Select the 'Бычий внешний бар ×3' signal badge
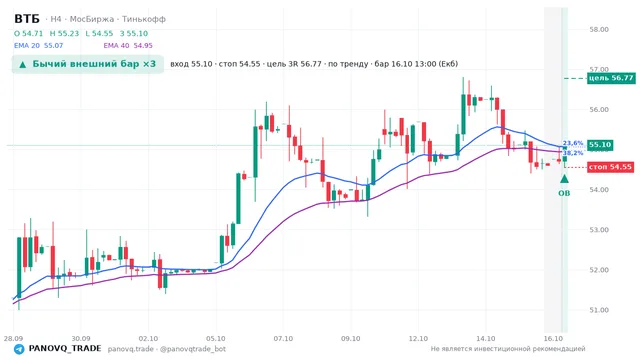The image size is (640, 360). [x=88, y=64]
